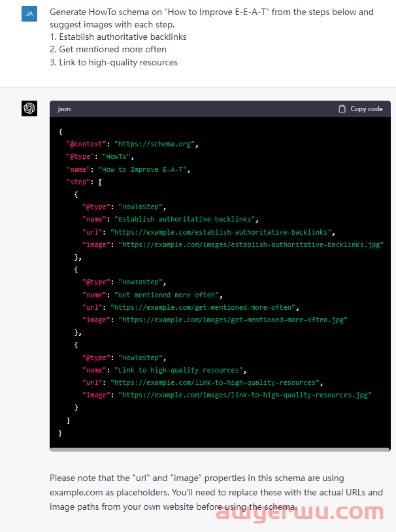Click the get-mentioned-more-often url value
The width and height of the screenshot is (396, 532).
(x=203, y=307)
